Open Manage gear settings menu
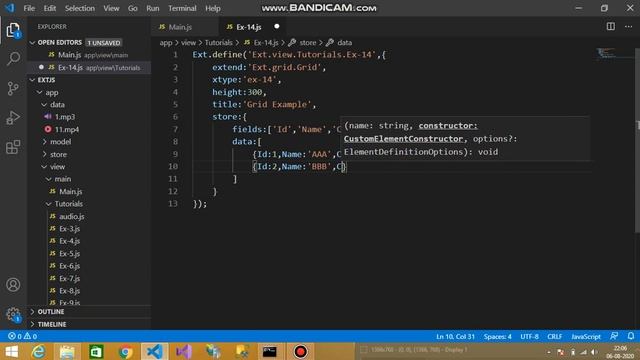 [x=13, y=314]
